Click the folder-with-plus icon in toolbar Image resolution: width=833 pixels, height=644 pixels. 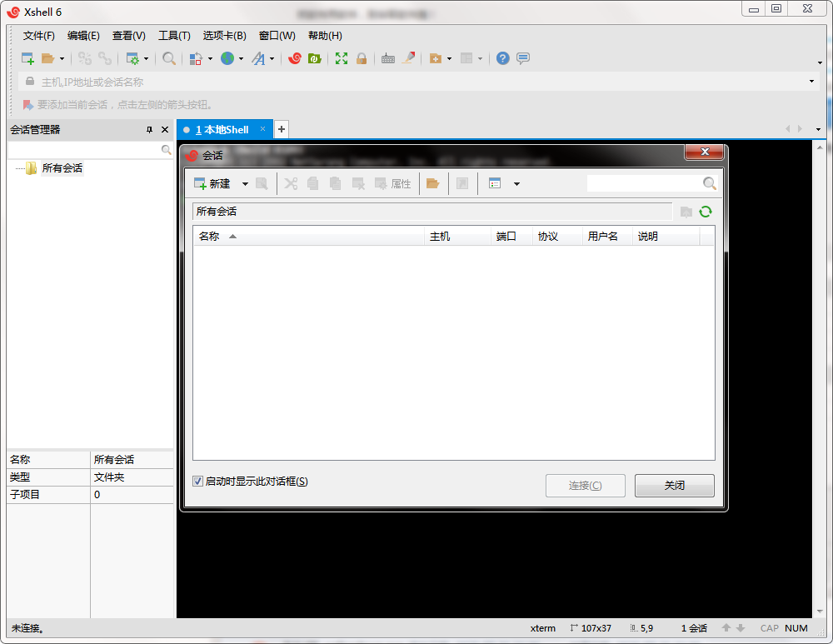(436, 58)
